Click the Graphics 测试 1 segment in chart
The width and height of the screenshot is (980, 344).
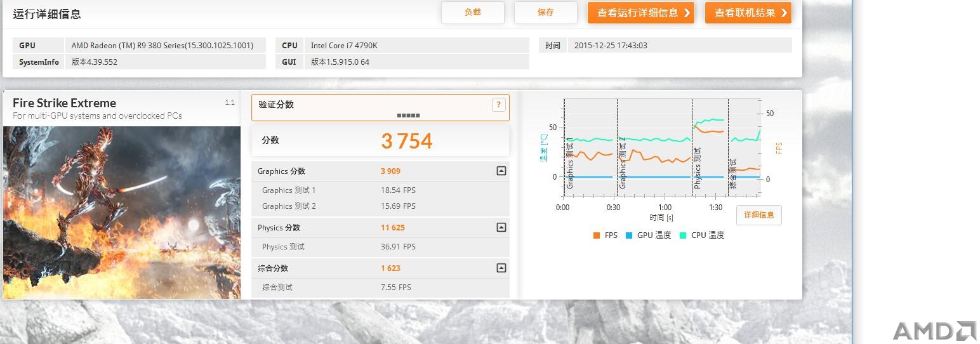pyautogui.click(x=590, y=147)
